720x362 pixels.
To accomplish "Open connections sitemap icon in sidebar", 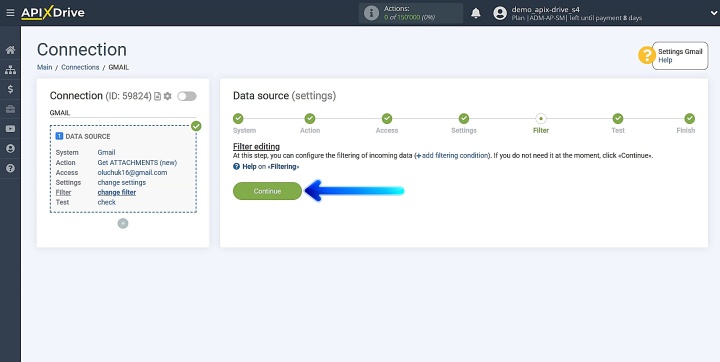I will pos(10,70).
